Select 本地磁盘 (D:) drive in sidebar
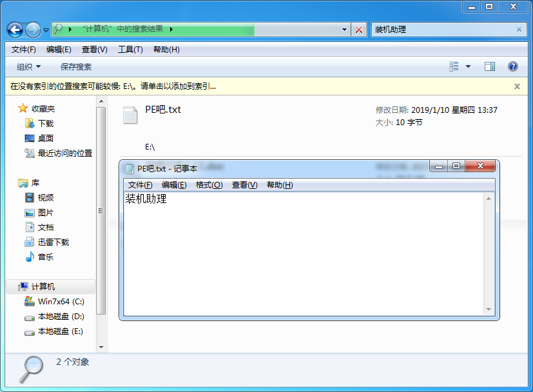The image size is (533, 392). (61, 317)
